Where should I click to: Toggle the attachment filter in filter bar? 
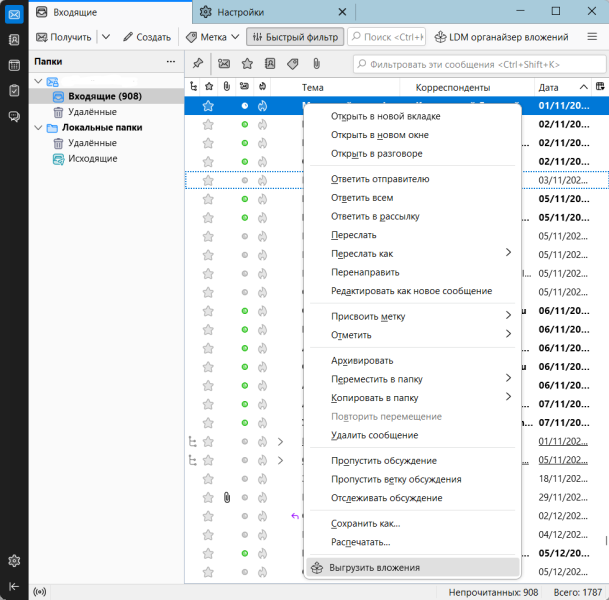(316, 63)
